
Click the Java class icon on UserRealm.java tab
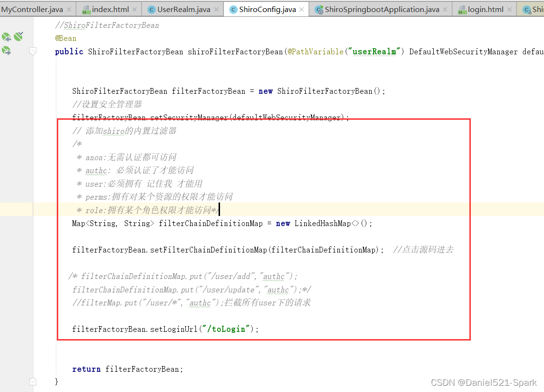[x=151, y=10]
